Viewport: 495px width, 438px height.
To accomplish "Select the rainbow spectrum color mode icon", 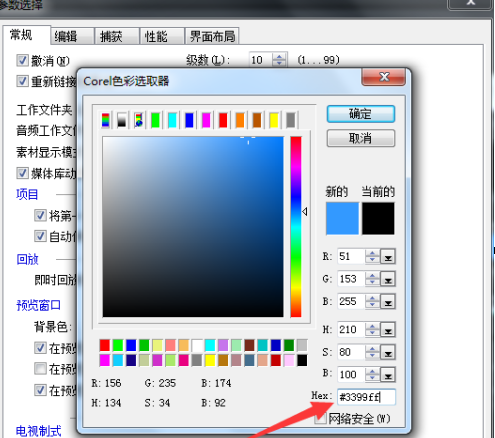I will pyautogui.click(x=105, y=120).
